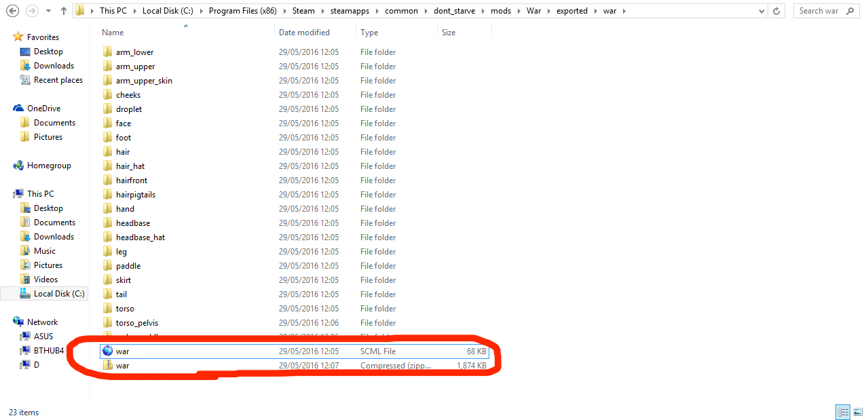Image resolution: width=868 pixels, height=420 pixels.
Task: Select the leg folder icon
Action: [x=107, y=252]
